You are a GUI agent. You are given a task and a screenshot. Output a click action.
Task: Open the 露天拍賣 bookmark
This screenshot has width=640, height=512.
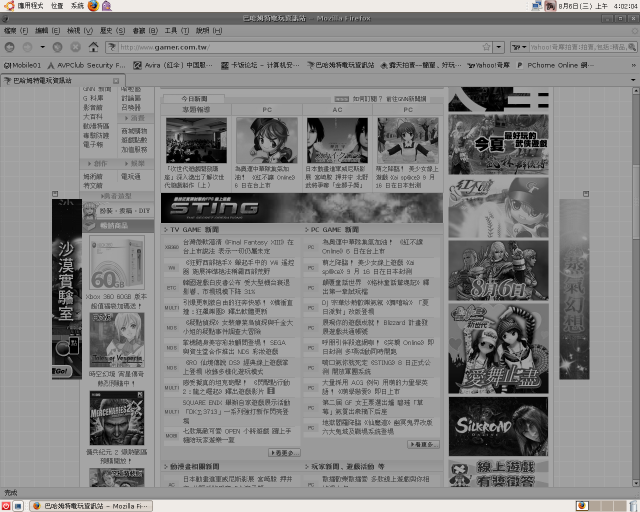pos(420,65)
